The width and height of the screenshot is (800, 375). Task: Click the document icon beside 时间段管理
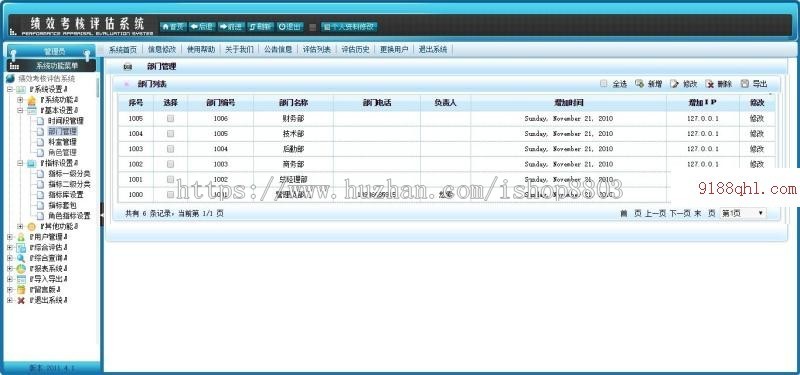tap(40, 121)
